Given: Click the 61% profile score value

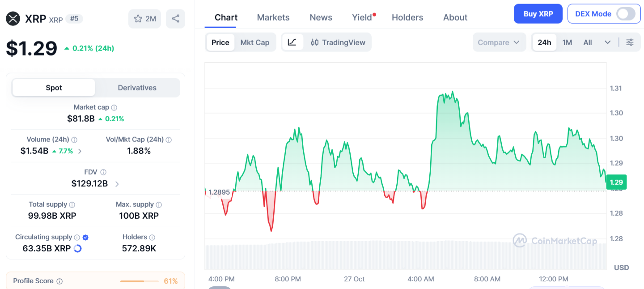Looking at the screenshot, I should click(x=171, y=281).
